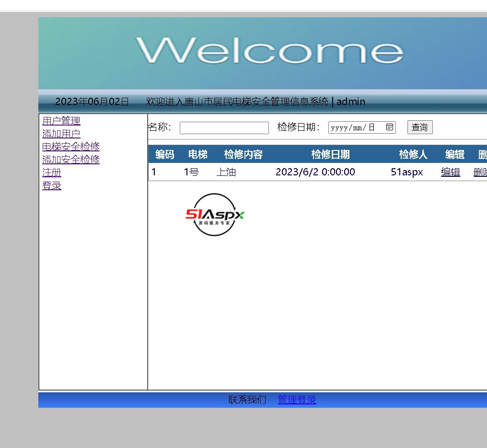Click the 编码 column header
The image size is (487, 448).
click(x=164, y=154)
